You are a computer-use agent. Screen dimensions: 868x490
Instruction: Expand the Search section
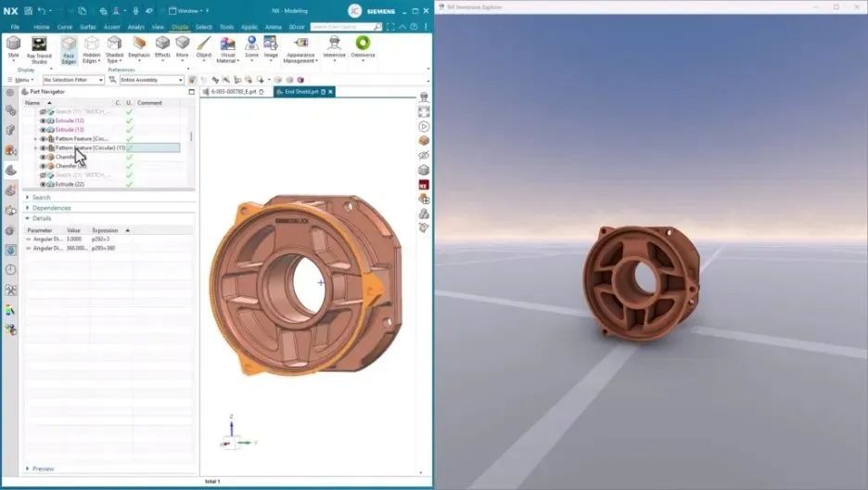28,198
